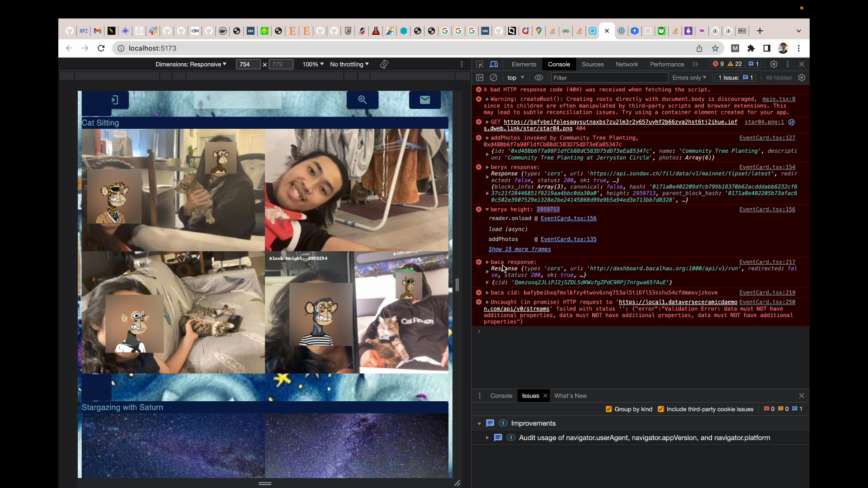
Task: Open the No throttling dropdown
Action: click(349, 64)
